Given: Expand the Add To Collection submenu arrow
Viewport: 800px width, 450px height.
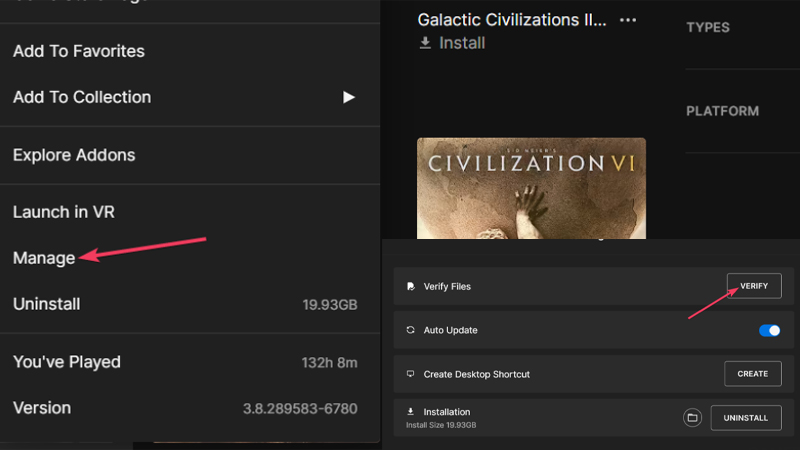Looking at the screenshot, I should [x=348, y=97].
